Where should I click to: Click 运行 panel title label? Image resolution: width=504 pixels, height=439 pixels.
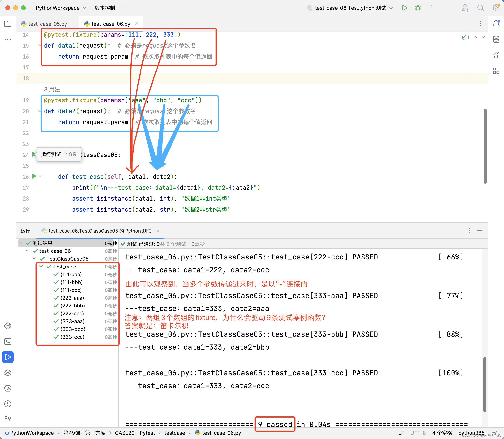pyautogui.click(x=25, y=231)
